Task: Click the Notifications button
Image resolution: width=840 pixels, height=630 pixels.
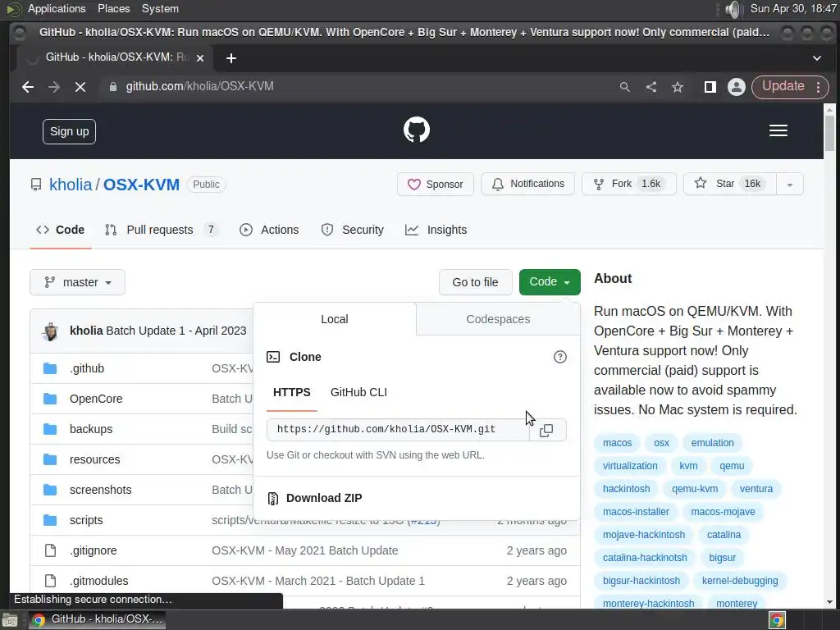Action: 527,184
